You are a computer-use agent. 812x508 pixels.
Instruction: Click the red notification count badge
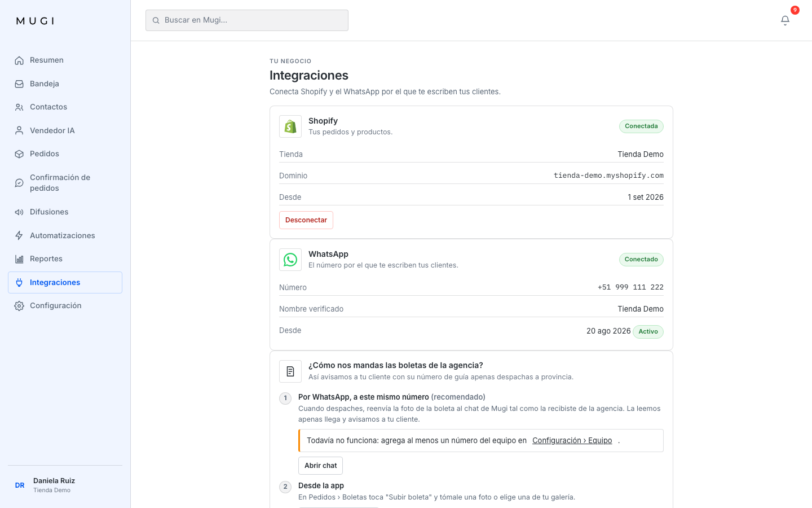(x=795, y=10)
